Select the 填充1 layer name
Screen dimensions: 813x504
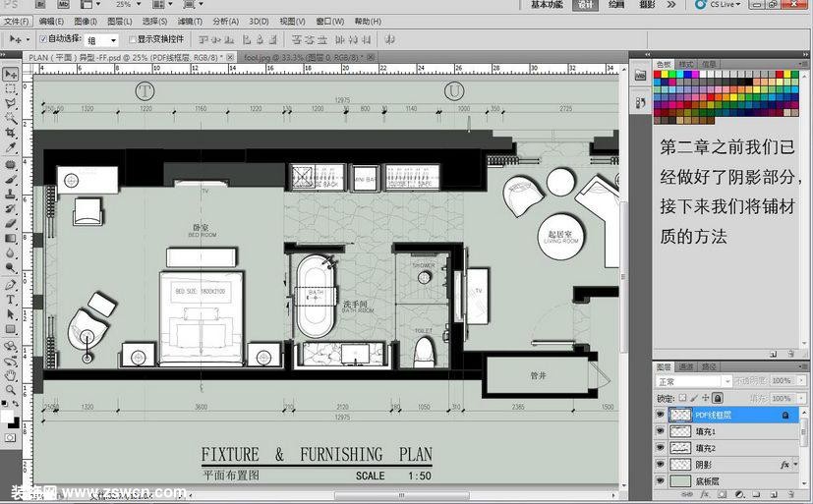point(706,431)
